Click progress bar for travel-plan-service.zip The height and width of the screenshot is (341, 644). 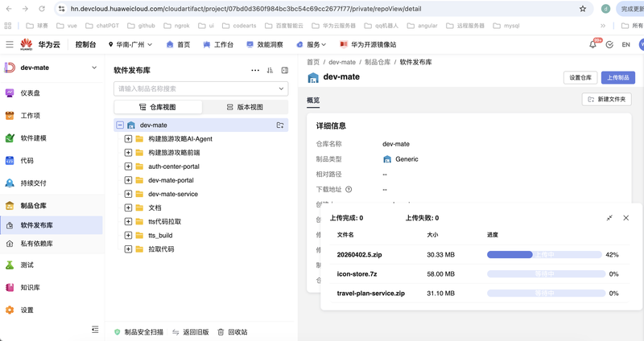click(547, 293)
